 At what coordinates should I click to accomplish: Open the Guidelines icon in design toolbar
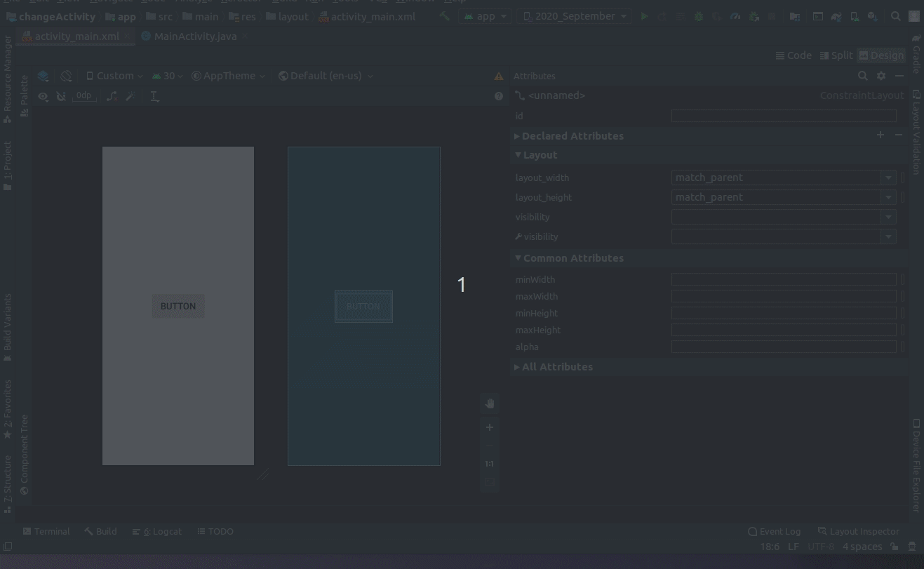(x=155, y=96)
